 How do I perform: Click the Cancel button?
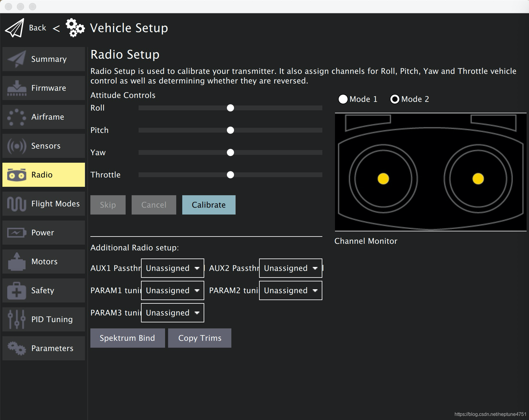coord(154,205)
